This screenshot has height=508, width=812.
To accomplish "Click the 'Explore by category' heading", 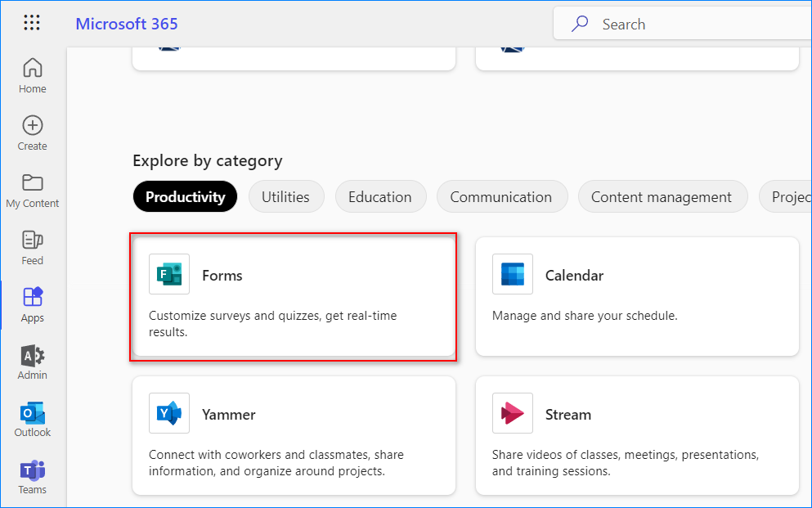I will (208, 161).
